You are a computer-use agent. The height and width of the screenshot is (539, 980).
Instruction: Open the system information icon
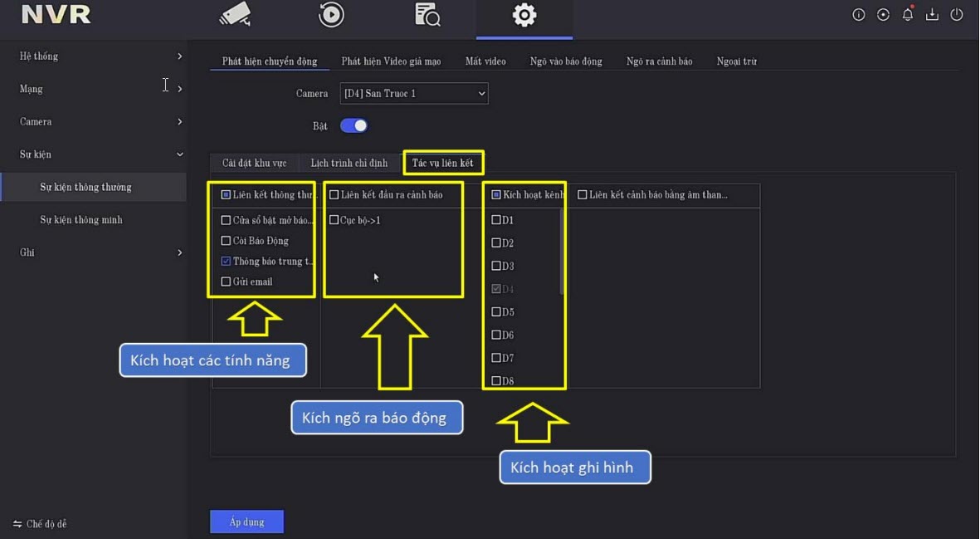(x=859, y=15)
